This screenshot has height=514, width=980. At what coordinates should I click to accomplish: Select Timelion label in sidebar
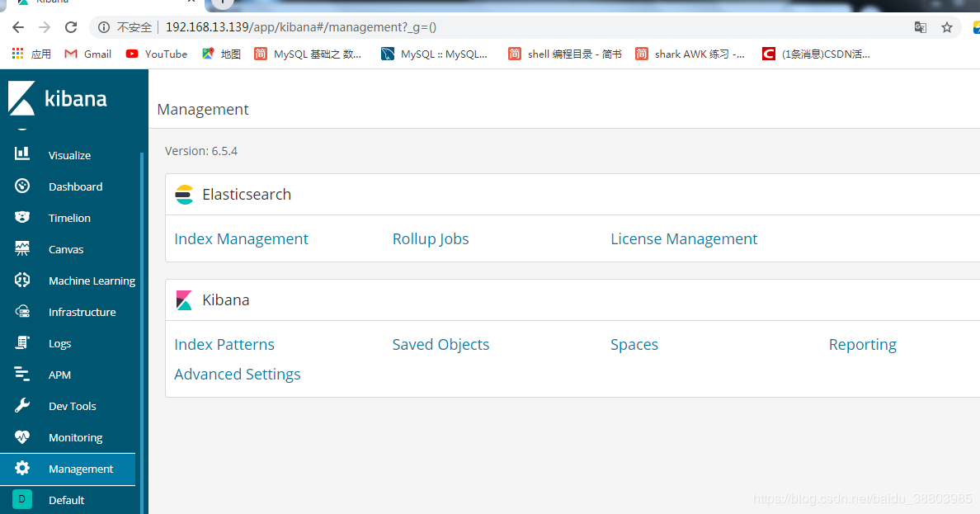(x=69, y=218)
